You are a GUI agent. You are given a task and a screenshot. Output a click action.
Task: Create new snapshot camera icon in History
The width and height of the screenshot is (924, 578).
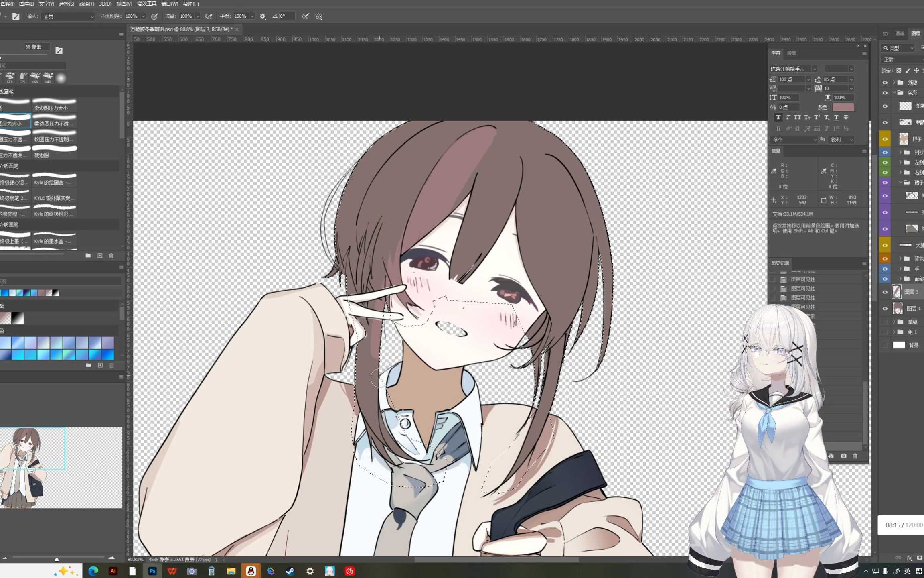click(843, 456)
